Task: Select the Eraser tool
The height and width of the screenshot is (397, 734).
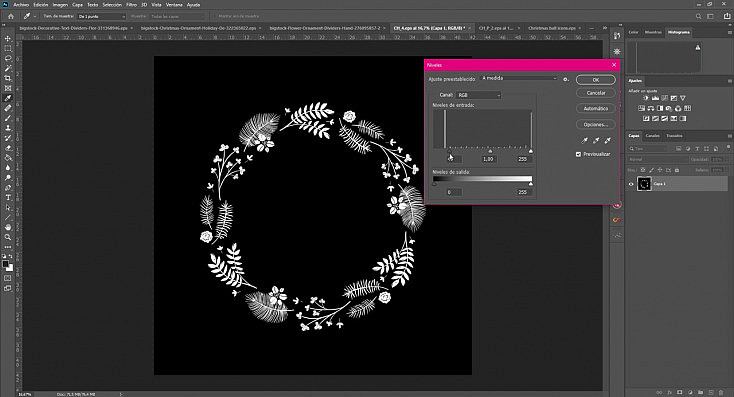Action: [x=7, y=148]
